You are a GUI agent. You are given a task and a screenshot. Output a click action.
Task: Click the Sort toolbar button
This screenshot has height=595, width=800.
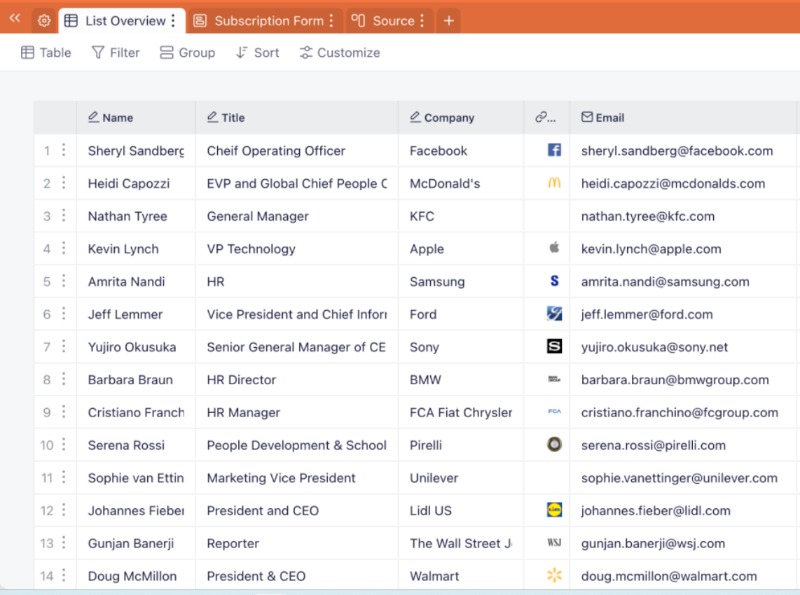click(257, 53)
